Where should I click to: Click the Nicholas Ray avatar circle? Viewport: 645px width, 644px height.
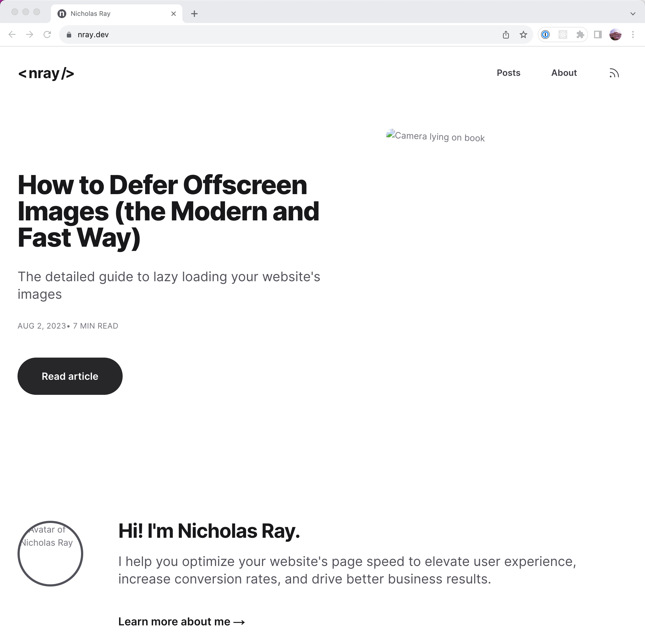click(x=50, y=553)
